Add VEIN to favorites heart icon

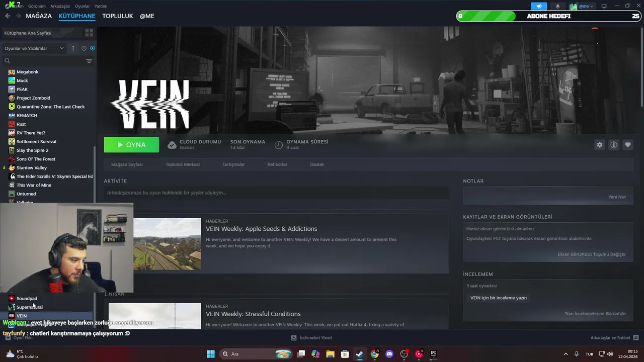628,145
